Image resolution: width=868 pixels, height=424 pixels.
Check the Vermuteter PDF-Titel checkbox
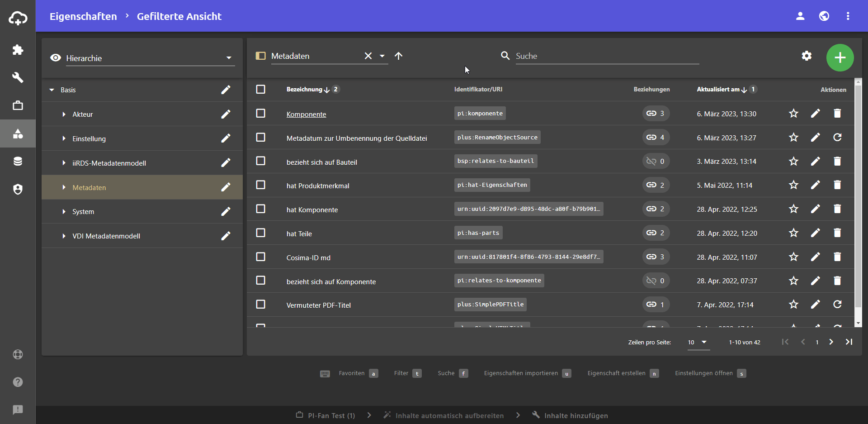click(x=260, y=304)
